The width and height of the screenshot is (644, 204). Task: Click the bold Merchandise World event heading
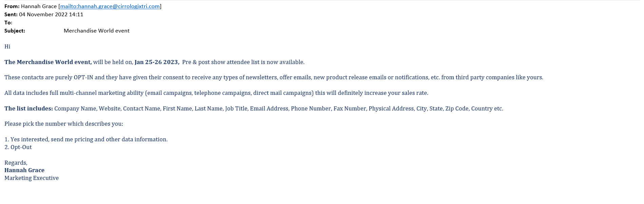48,62
